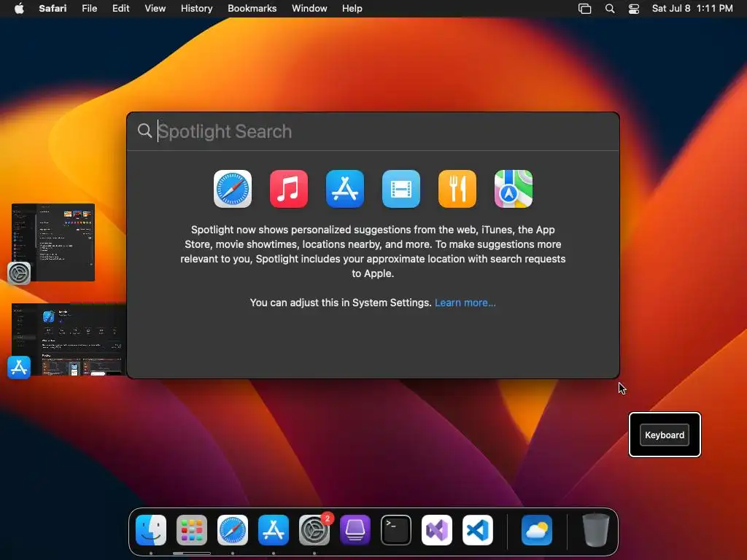Open App Store icon in Spotlight suggestions

(345, 189)
